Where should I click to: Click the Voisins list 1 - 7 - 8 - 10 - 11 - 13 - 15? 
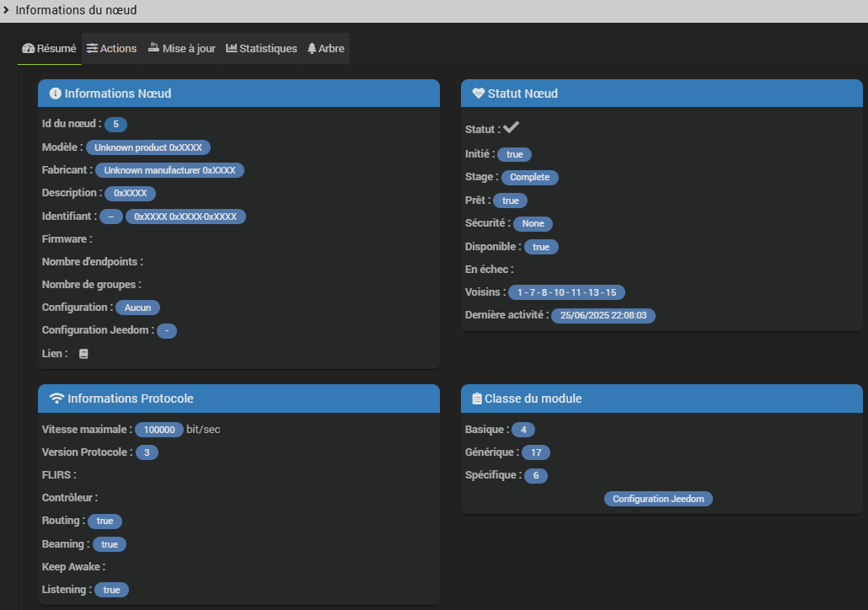point(567,292)
